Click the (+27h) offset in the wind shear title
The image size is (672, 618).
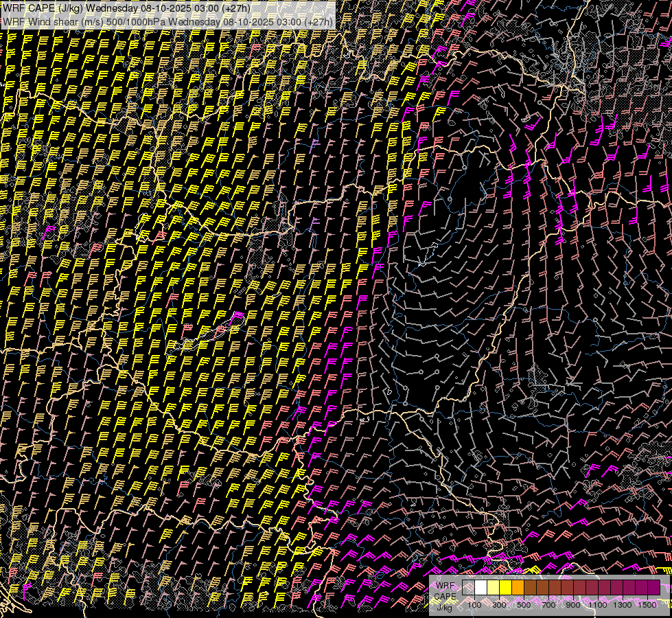click(x=318, y=21)
